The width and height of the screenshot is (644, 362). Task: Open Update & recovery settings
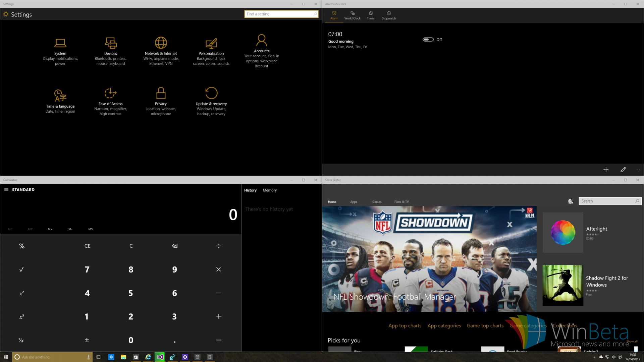pos(211,101)
